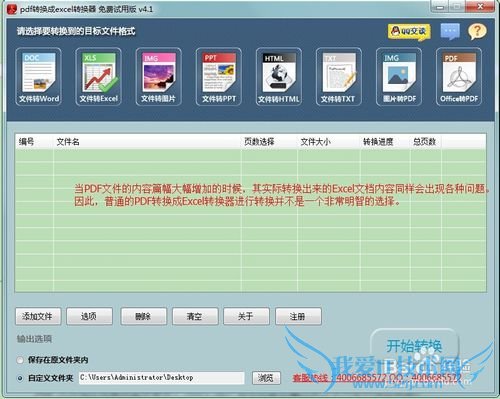Screen dimensions: 500x399
Task: Choose the 文件转PPT format icon
Action: [219, 77]
